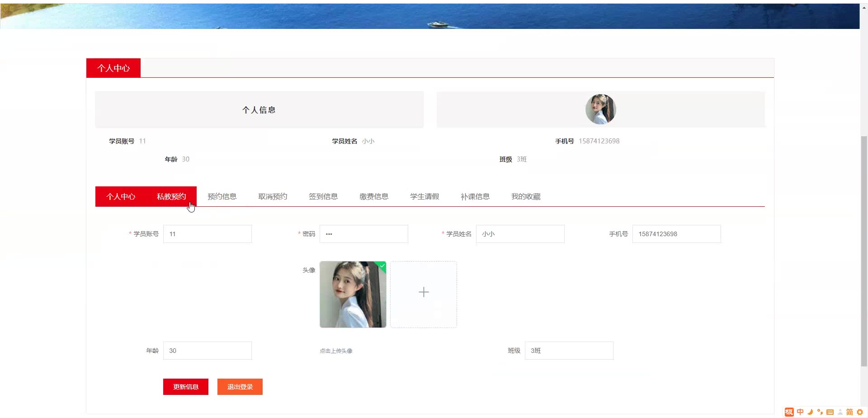Image resolution: width=868 pixels, height=418 pixels.
Task: Open the IME soft keyboard icon
Action: (x=830, y=412)
